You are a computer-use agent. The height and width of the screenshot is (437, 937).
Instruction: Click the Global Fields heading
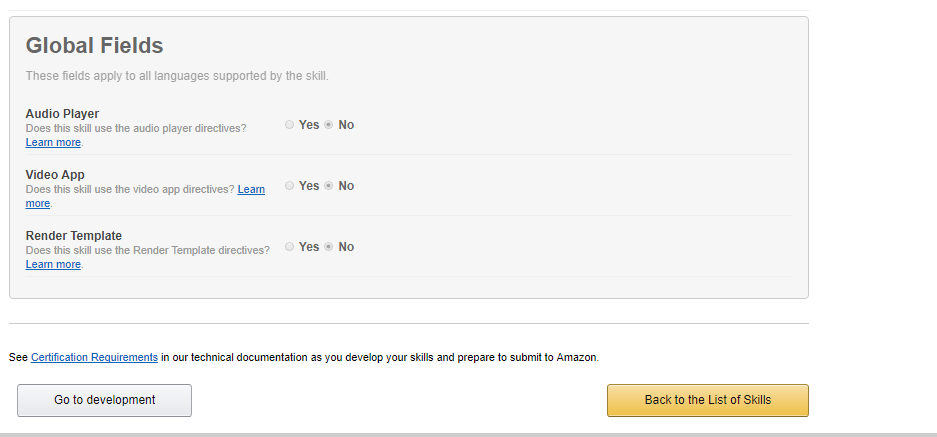coord(94,45)
